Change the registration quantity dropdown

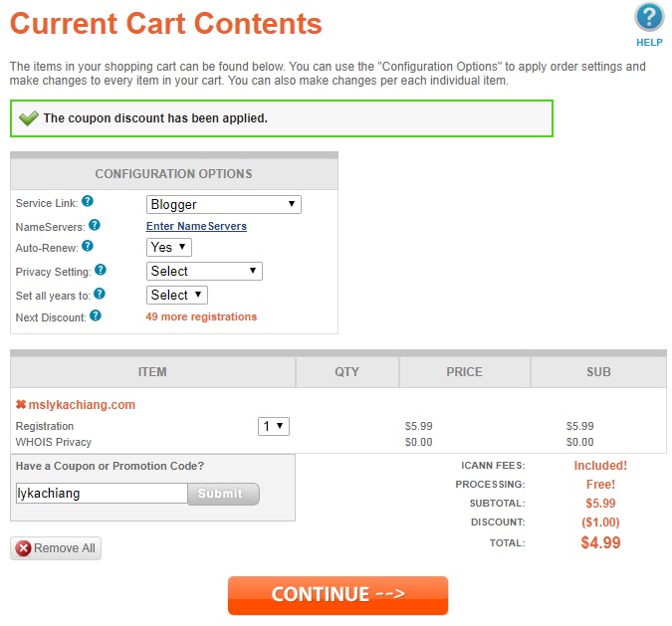(x=274, y=426)
